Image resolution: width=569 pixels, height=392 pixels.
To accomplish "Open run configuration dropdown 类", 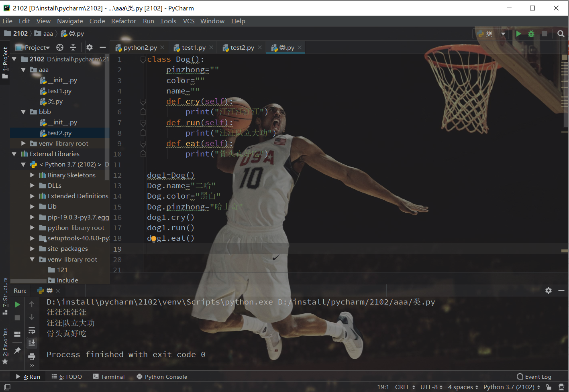I will pyautogui.click(x=491, y=34).
